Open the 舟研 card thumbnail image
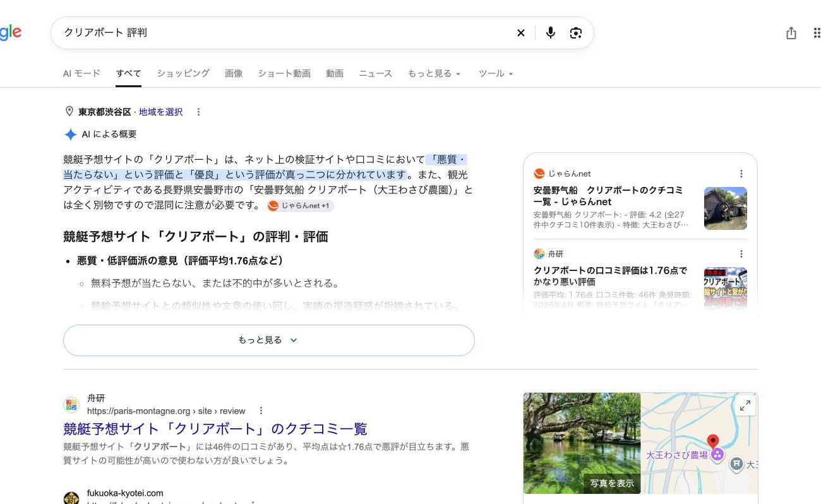 [726, 287]
